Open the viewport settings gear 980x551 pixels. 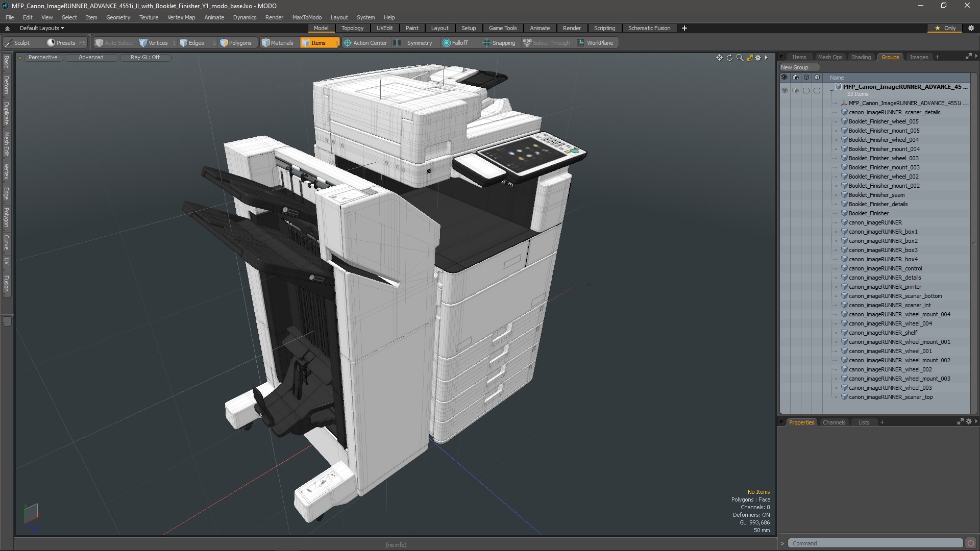coord(758,58)
